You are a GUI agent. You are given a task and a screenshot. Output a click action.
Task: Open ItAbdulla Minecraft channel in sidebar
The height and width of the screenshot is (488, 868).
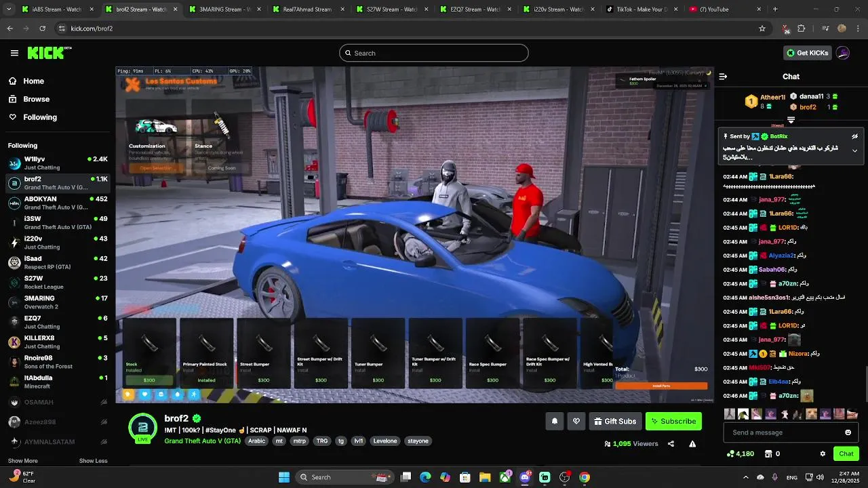58,382
